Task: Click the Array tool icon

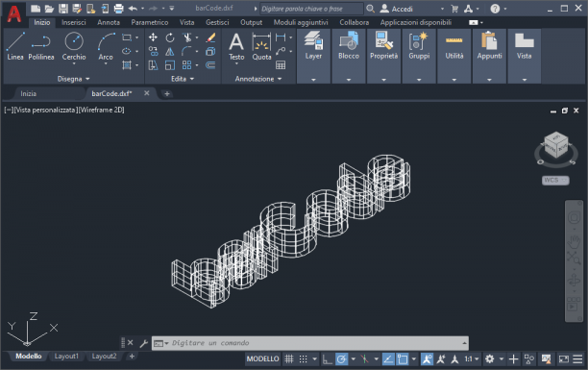Action: [x=186, y=65]
